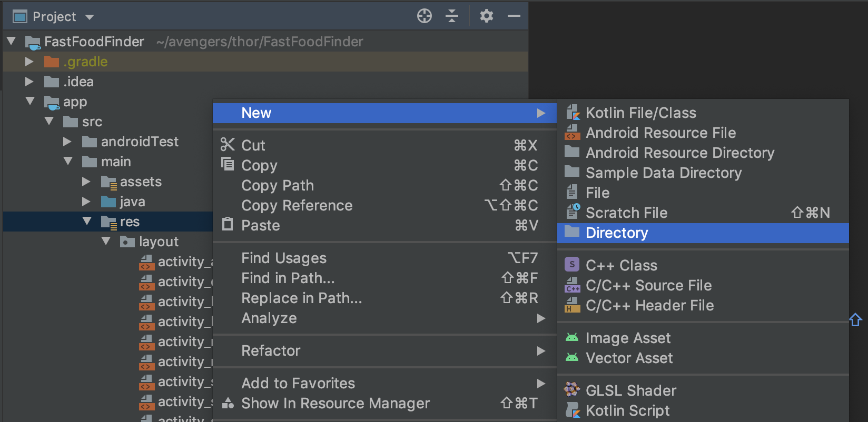Choose Copy from context menu

(384, 165)
